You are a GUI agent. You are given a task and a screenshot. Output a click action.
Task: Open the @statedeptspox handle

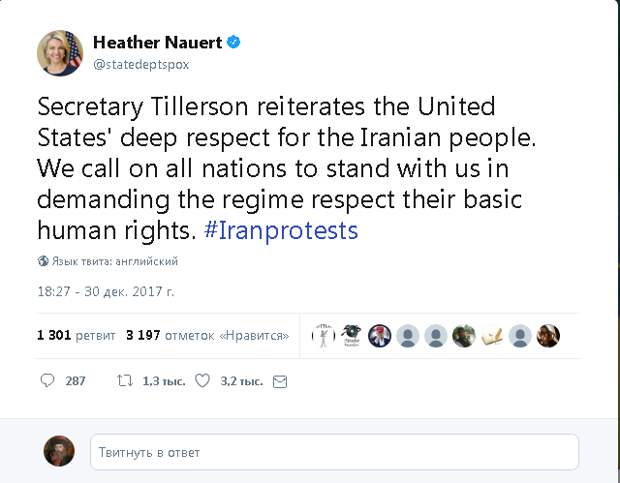point(141,64)
